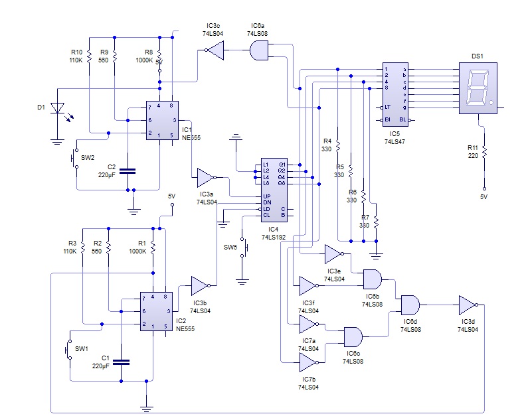Click the "R8 1000K" resistor label
The image size is (524, 420).
pyautogui.click(x=144, y=56)
